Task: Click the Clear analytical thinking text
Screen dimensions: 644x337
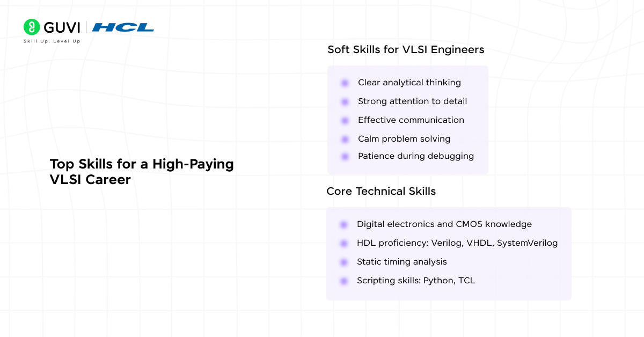Action: pos(409,83)
